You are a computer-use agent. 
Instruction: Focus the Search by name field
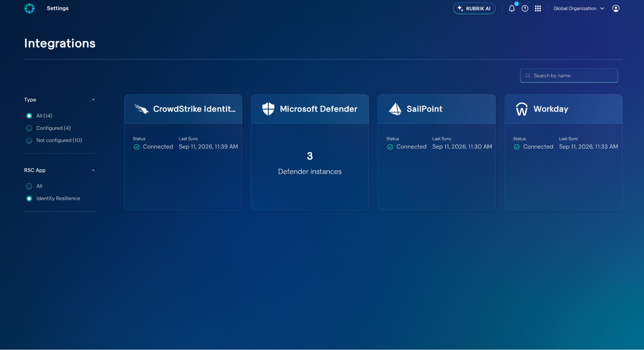(569, 75)
